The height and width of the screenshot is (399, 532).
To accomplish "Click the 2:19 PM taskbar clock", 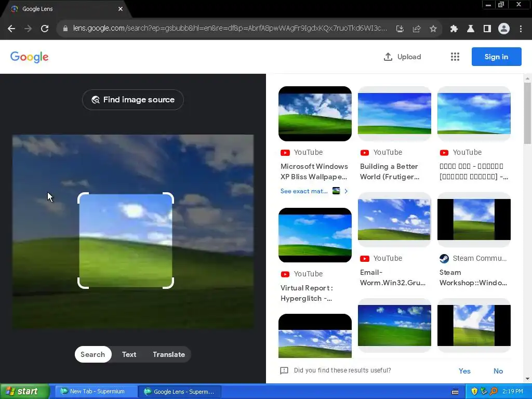I will (513, 391).
